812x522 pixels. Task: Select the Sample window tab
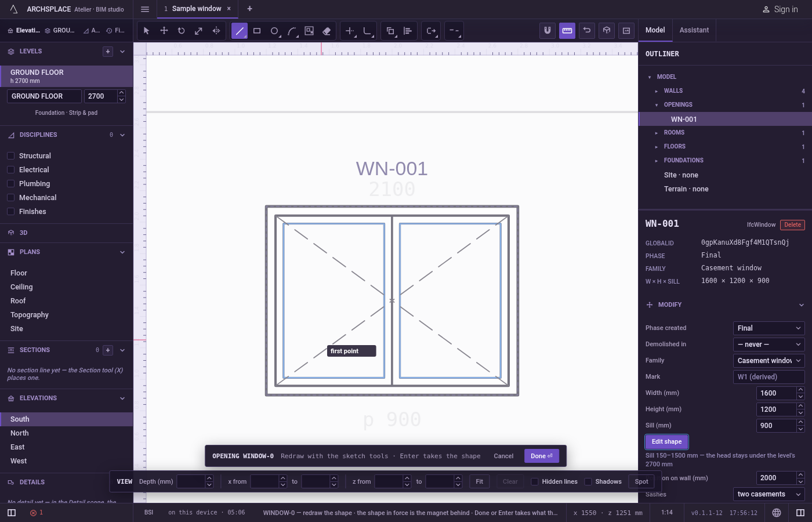tap(197, 9)
